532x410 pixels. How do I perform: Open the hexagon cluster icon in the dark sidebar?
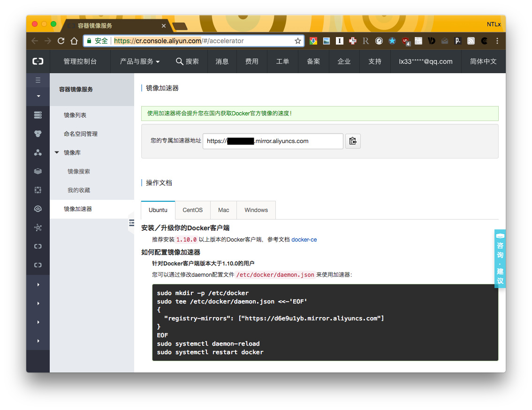tap(38, 134)
